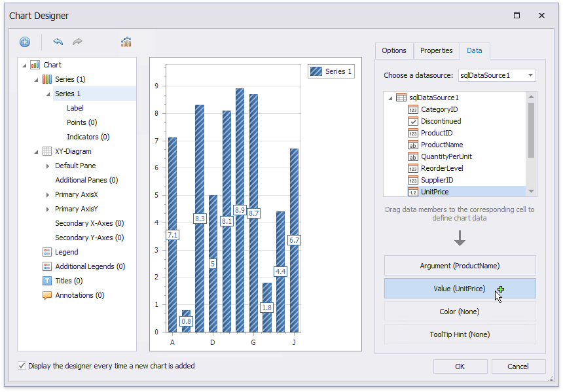
Task: Click the redo arrow icon
Action: 77,42
